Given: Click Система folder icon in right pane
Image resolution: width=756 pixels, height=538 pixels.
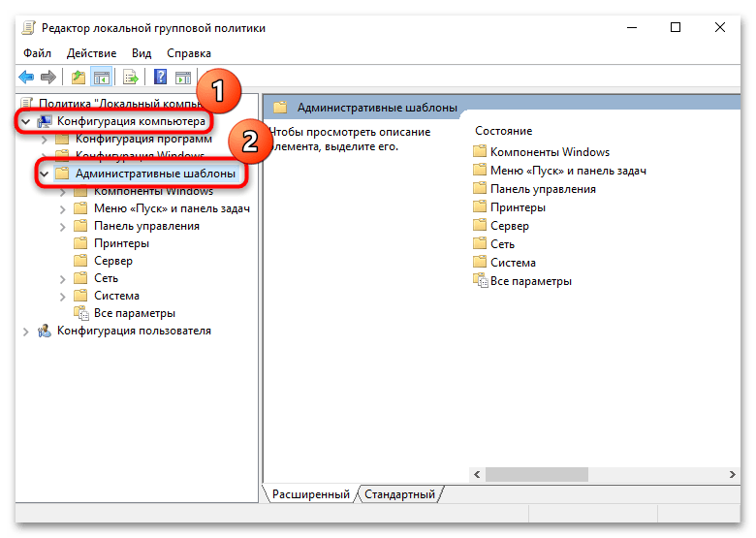Looking at the screenshot, I should click(479, 262).
